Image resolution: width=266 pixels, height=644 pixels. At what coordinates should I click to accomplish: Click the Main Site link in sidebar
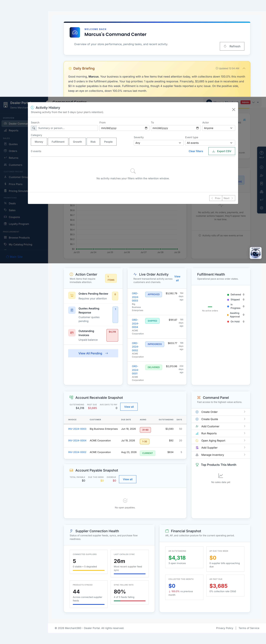[14, 257]
